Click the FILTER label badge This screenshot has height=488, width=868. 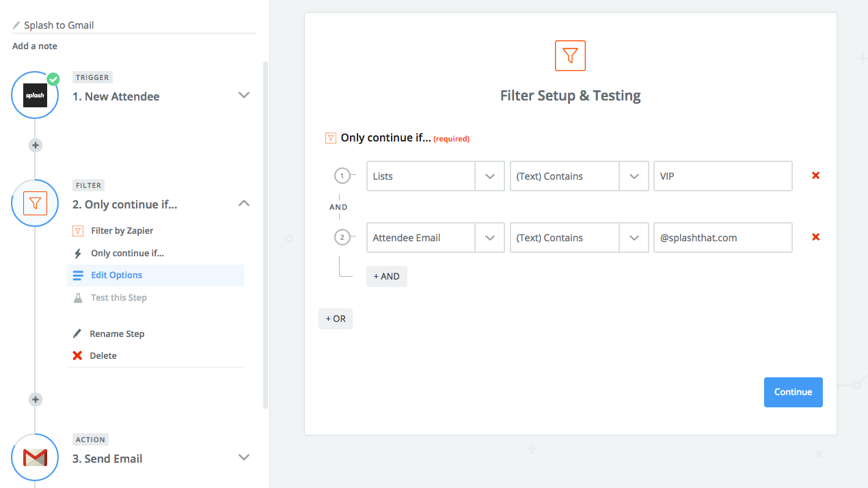[89, 185]
